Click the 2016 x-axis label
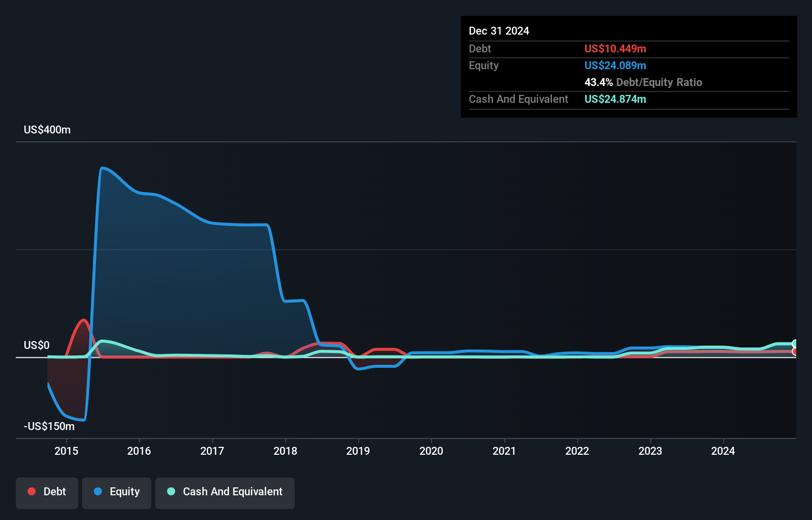 point(139,451)
